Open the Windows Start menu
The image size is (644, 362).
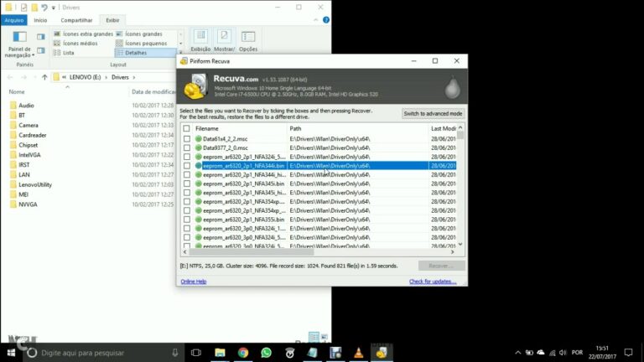click(11, 353)
